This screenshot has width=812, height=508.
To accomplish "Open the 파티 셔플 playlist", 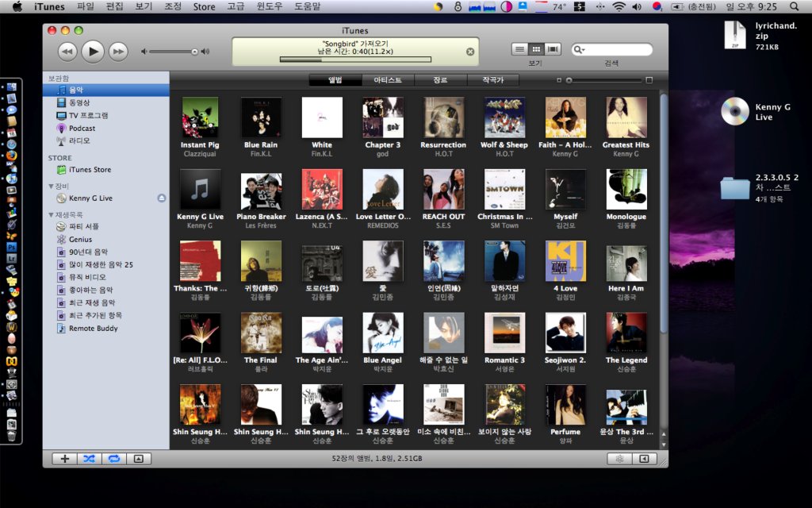I will [x=105, y=226].
